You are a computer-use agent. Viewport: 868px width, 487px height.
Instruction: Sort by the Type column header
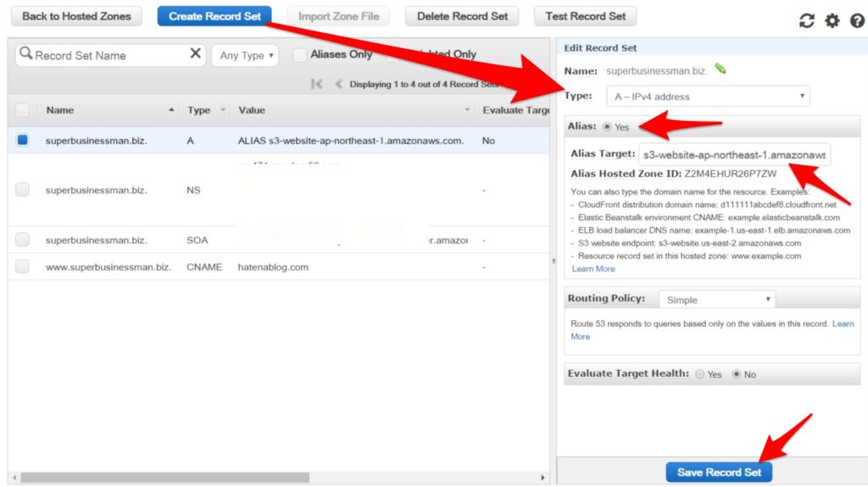pyautogui.click(x=198, y=110)
